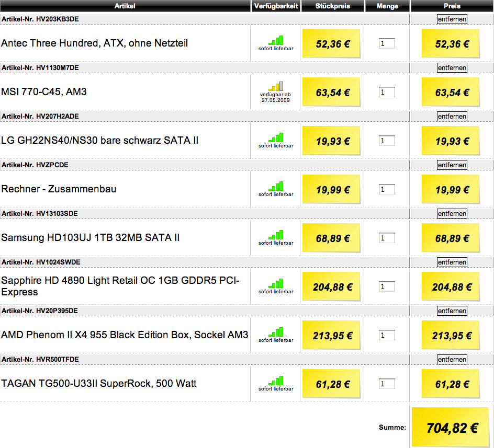Remove article HV207H2ADE with entfernen button
Screen dimensions: 494x448
(x=452, y=116)
